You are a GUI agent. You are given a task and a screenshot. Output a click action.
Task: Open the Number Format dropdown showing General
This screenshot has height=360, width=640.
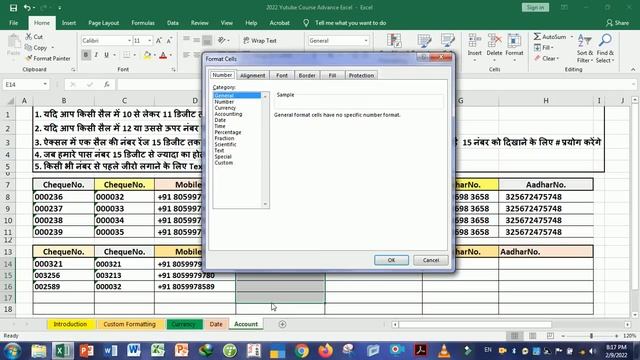click(x=366, y=40)
